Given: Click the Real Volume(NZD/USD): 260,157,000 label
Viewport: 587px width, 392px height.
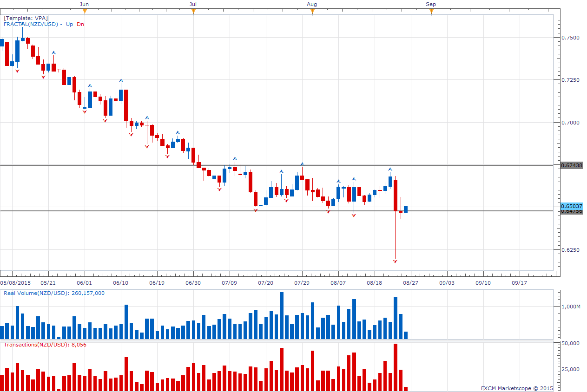Looking at the screenshot, I should 54,293.
